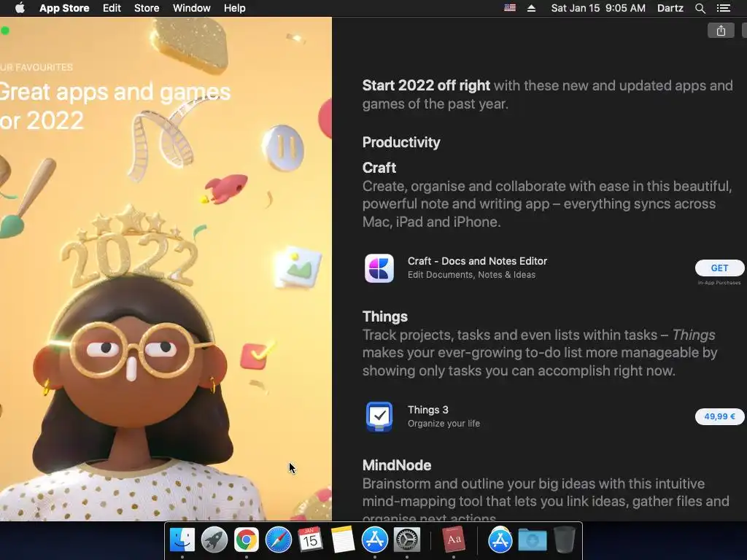The width and height of the screenshot is (747, 560).
Task: Click the share button in toolbar
Action: [721, 31]
